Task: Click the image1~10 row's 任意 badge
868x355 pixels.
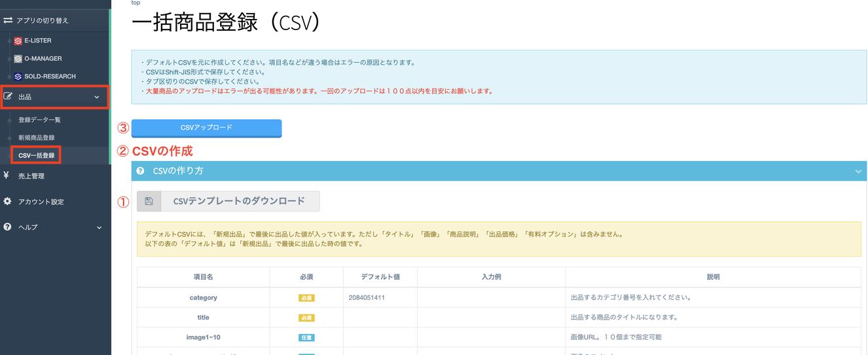Action: (x=306, y=337)
